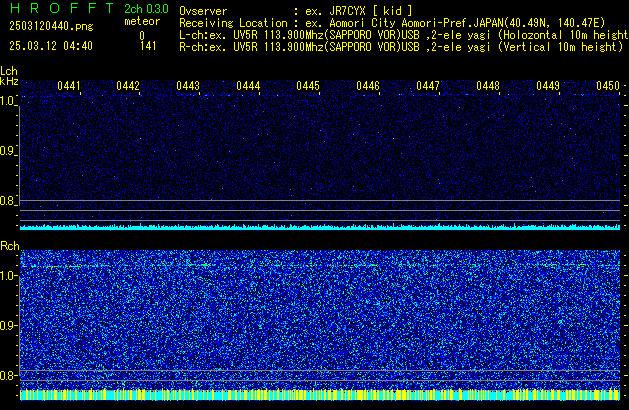
Task: Click the Rch 0.8 kHz axis label
Action: (x=8, y=375)
